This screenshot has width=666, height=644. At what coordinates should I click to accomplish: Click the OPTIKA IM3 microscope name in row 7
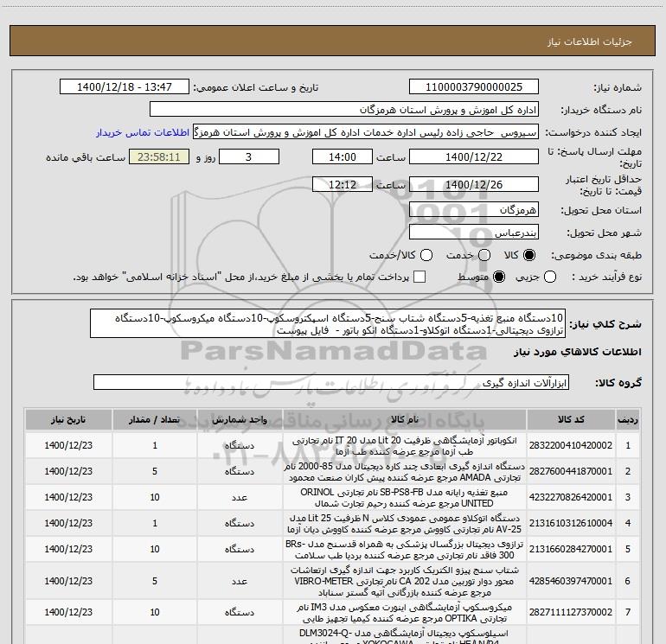pos(405,612)
